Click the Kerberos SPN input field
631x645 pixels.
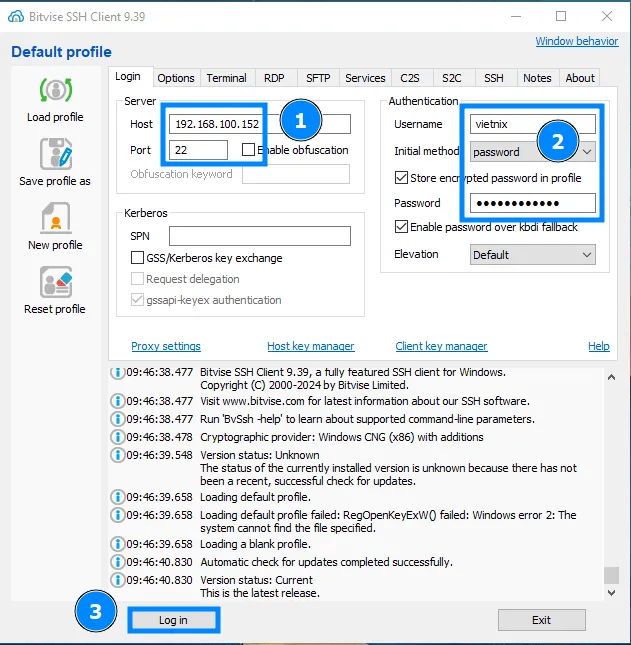coord(260,236)
